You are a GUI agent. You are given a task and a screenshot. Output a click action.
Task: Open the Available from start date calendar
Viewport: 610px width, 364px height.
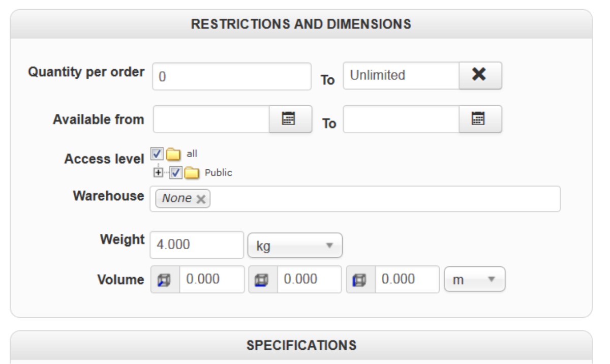tap(290, 119)
